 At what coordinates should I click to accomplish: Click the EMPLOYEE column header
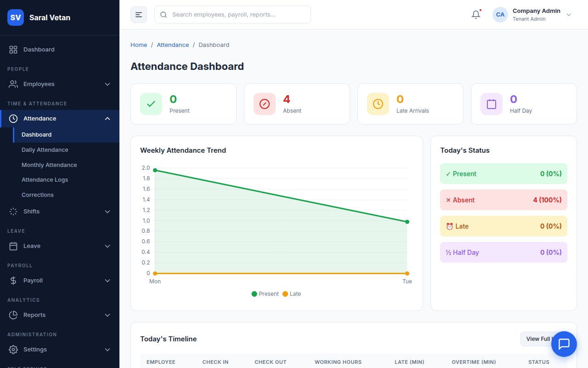point(161,362)
